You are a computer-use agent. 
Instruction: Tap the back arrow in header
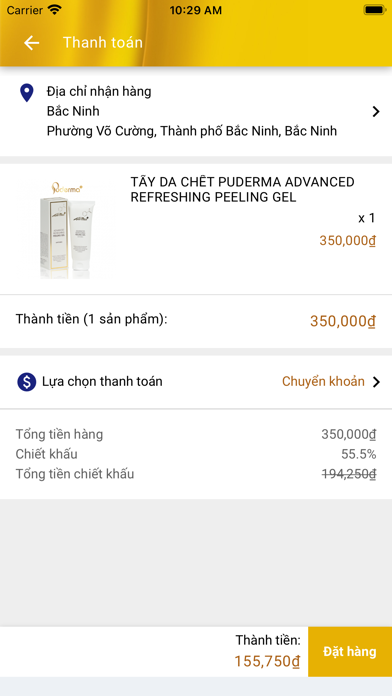(x=32, y=43)
